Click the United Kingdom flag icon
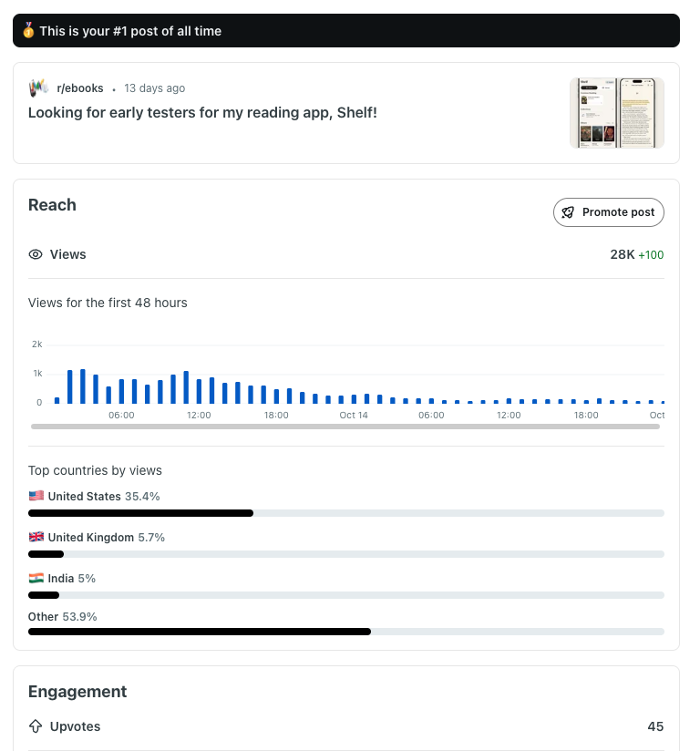Screen dimensions: 700x751 [36, 537]
